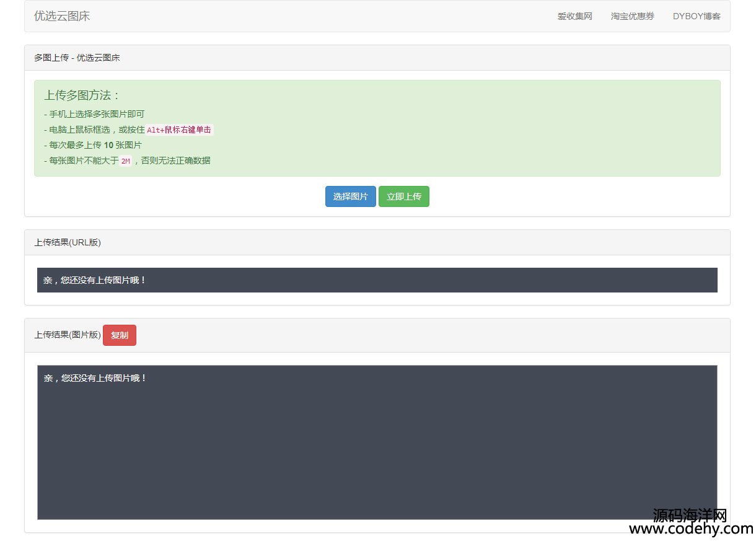Viewport: 756px width, 541px height.
Task: Click the 上传结果(图片版) heading text
Action: click(x=68, y=335)
